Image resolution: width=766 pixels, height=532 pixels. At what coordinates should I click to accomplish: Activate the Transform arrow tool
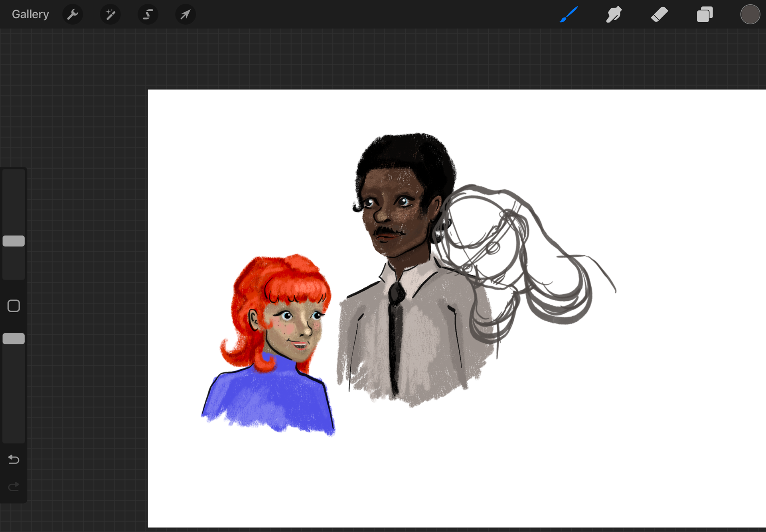pos(186,15)
